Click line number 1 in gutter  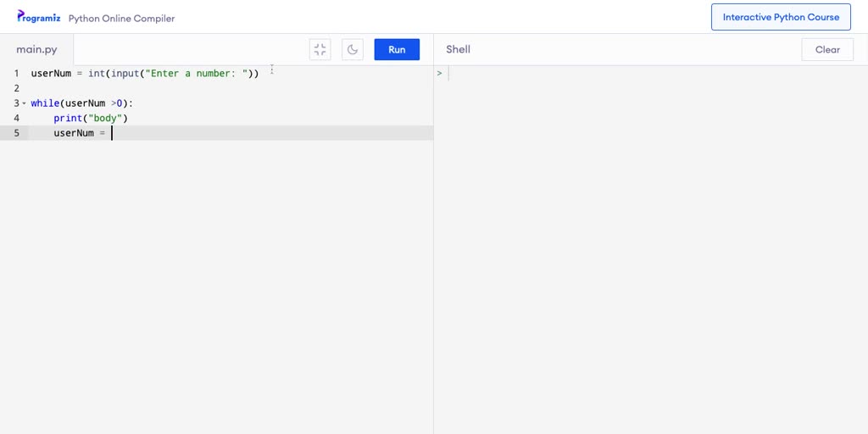(x=16, y=74)
